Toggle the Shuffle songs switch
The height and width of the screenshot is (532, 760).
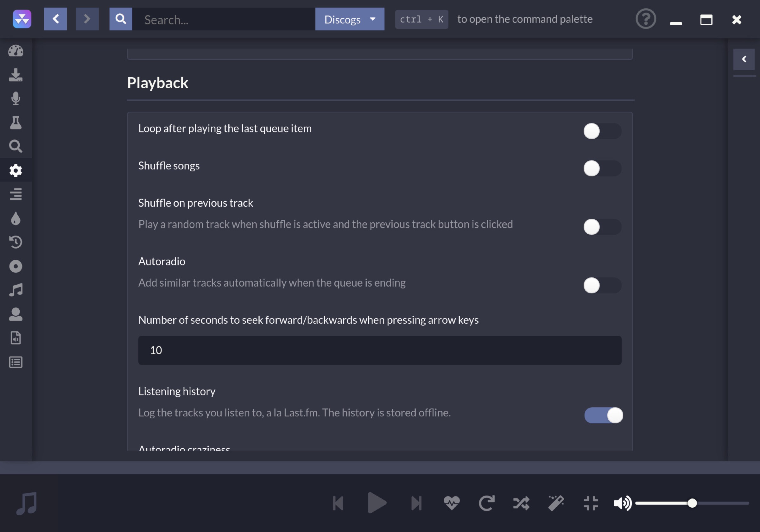tap(602, 168)
